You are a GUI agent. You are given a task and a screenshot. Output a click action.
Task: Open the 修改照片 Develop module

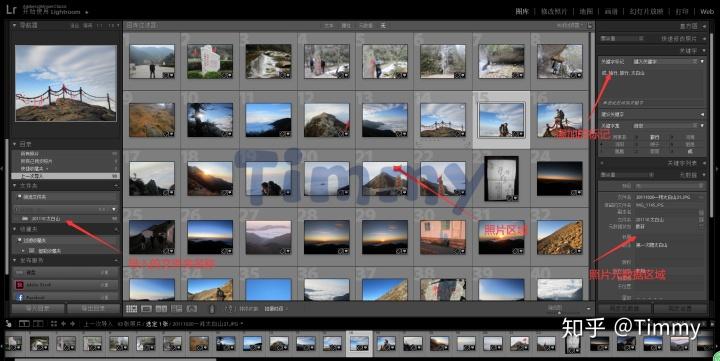pos(554,11)
